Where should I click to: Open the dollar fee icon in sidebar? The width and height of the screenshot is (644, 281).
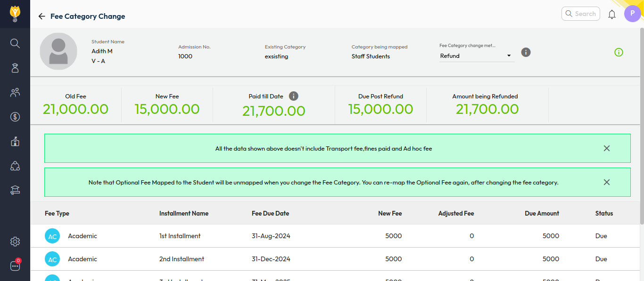tap(15, 117)
